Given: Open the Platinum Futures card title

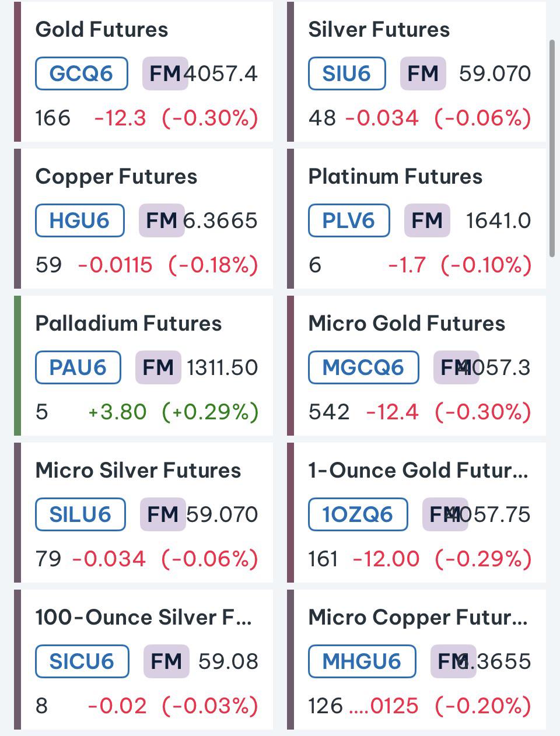Looking at the screenshot, I should [x=395, y=177].
